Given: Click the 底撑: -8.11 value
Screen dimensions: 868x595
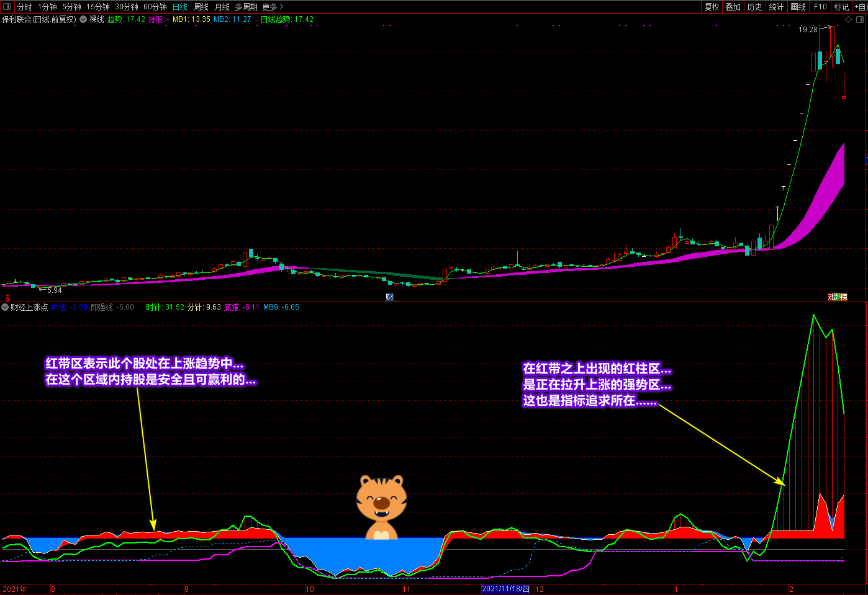Looking at the screenshot, I should click(242, 307).
